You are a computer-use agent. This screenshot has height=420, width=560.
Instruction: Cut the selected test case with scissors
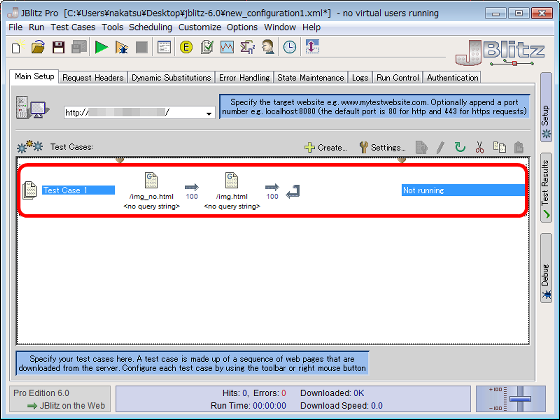coord(480,147)
